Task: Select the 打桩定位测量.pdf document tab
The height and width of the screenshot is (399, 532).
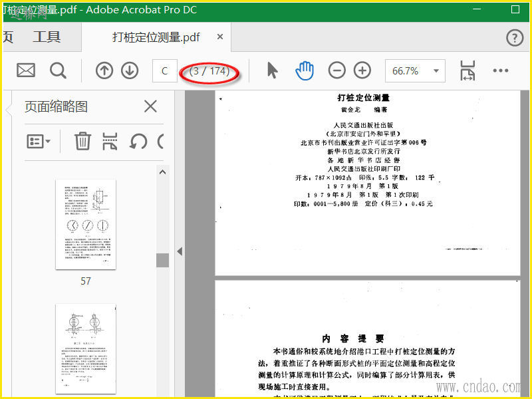Action: click(156, 37)
